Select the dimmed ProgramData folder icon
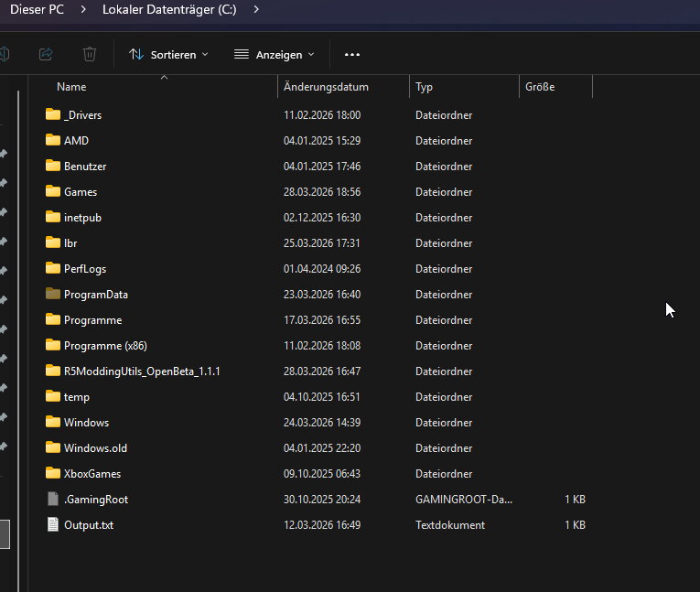The width and height of the screenshot is (700, 592). 52,295
